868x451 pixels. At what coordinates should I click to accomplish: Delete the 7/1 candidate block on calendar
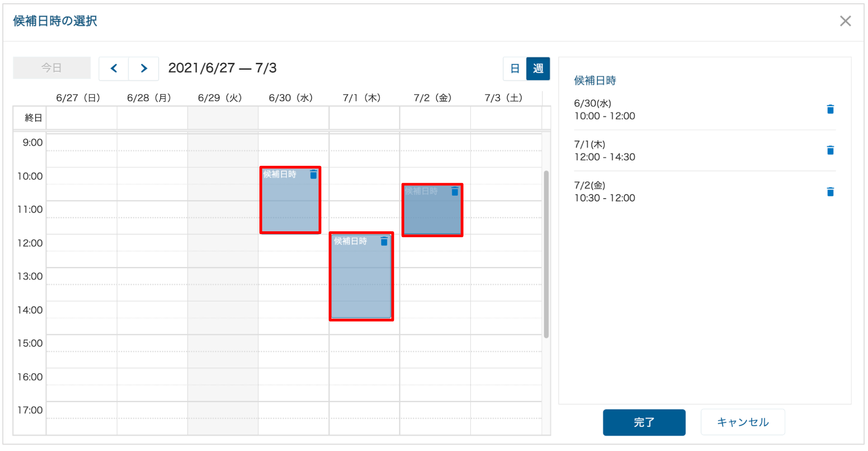coord(384,241)
